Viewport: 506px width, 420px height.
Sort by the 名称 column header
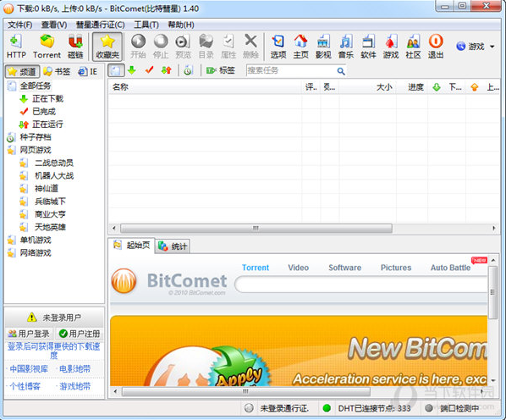point(206,87)
